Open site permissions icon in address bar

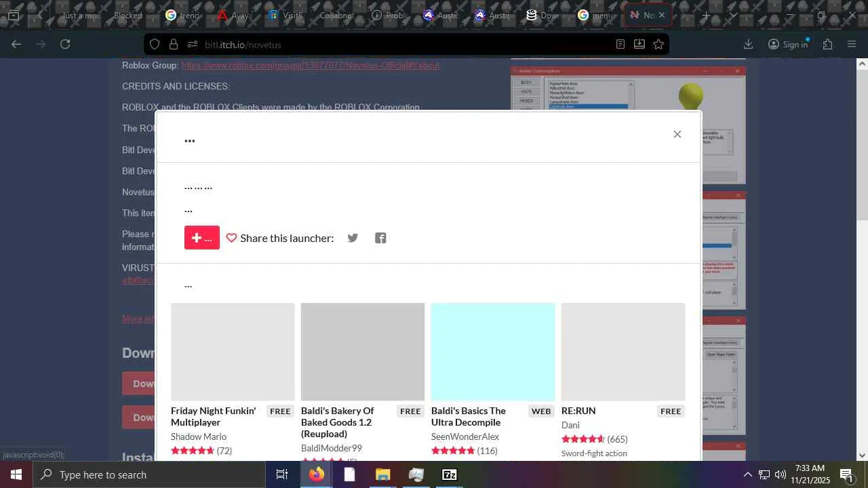click(x=192, y=44)
